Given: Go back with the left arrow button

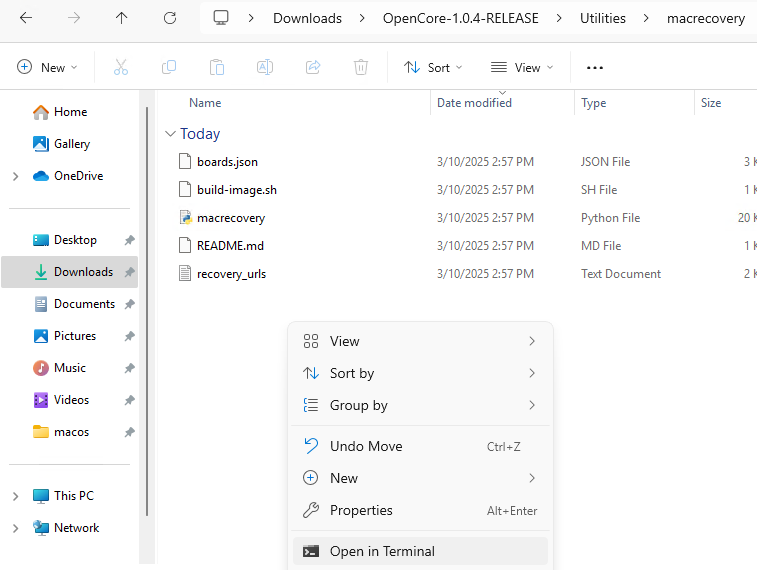Looking at the screenshot, I should 26,18.
